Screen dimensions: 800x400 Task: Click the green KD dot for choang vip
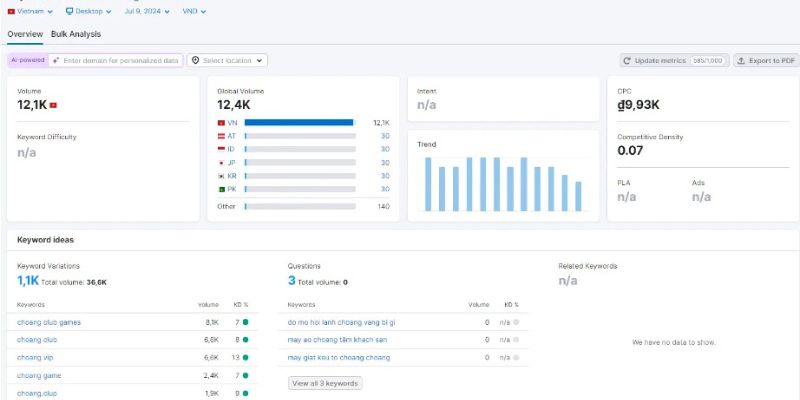pyautogui.click(x=245, y=358)
